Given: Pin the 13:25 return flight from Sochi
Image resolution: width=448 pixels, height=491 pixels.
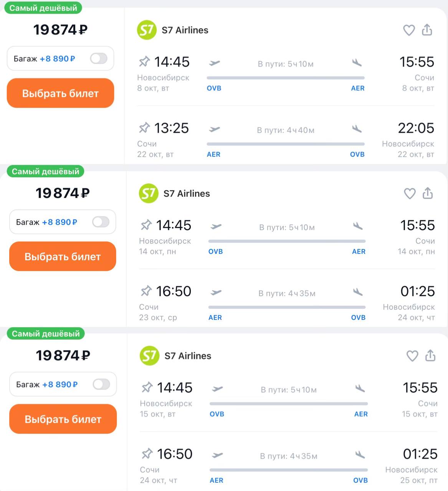Looking at the screenshot, I should (x=144, y=128).
